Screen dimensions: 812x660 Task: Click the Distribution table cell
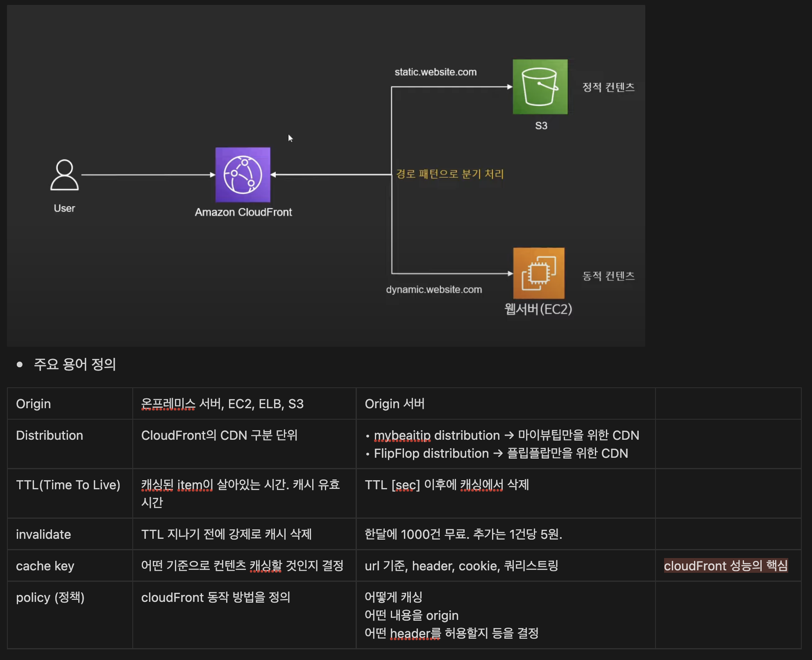pos(50,435)
